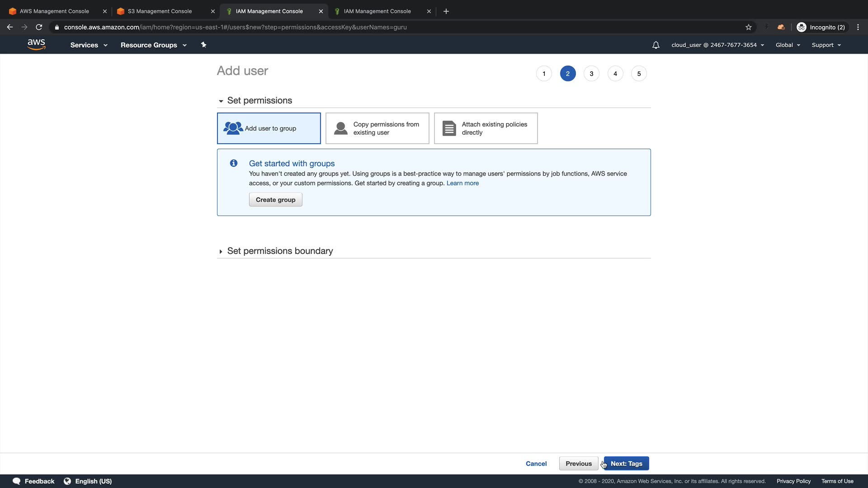
Task: Follow the Learn more link
Action: pos(462,183)
